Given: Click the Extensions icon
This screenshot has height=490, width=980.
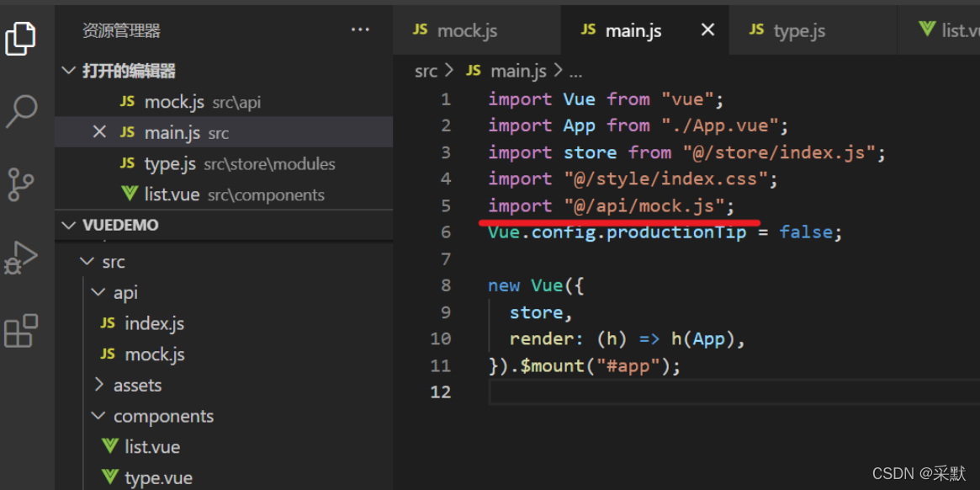Looking at the screenshot, I should click(21, 331).
